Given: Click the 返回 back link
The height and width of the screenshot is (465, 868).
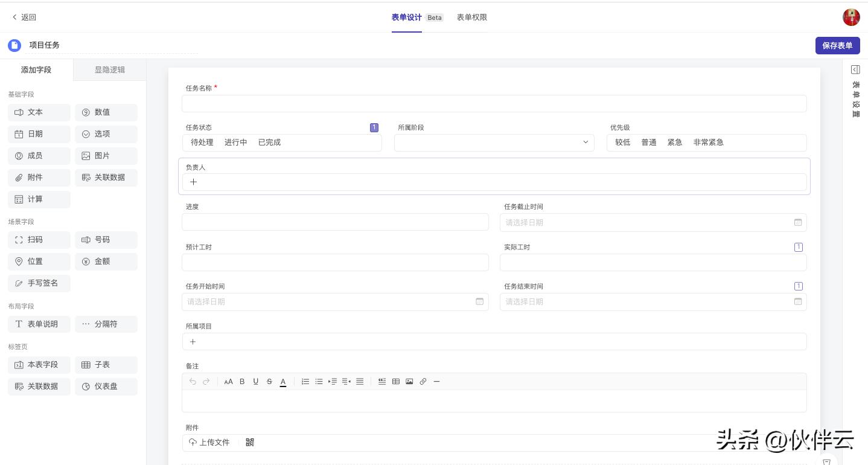Looking at the screenshot, I should point(24,17).
